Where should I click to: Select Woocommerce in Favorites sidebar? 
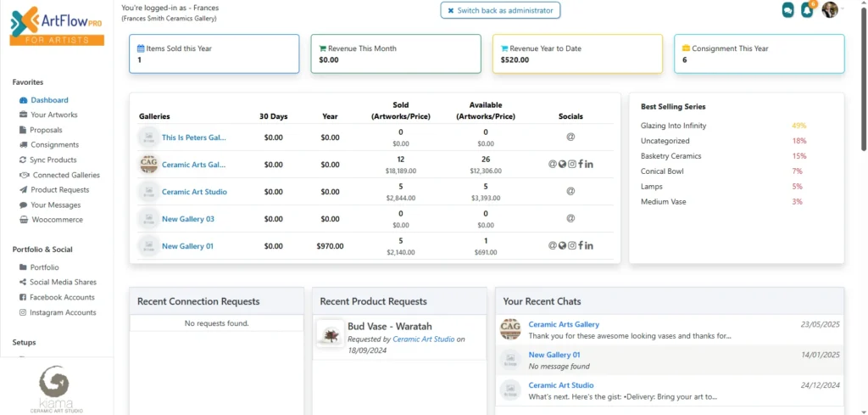[x=56, y=220]
